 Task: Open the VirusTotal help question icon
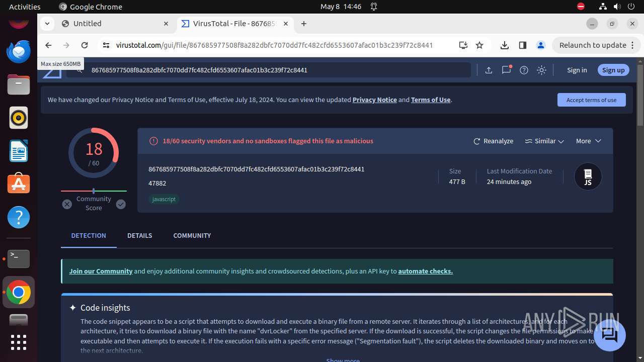click(524, 70)
